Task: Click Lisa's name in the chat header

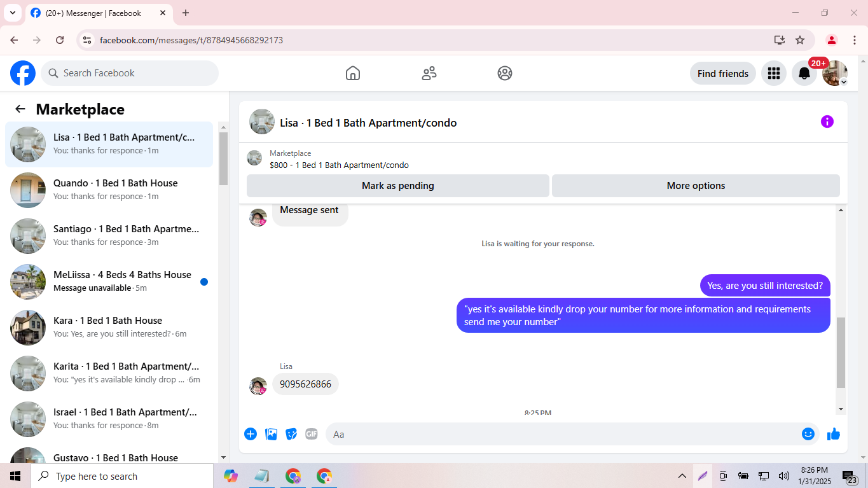Action: tap(368, 123)
